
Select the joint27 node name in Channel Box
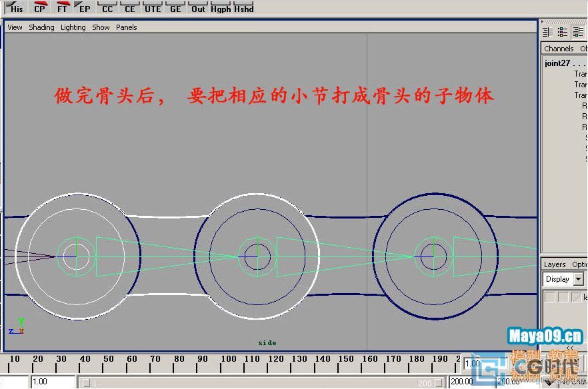tap(557, 63)
